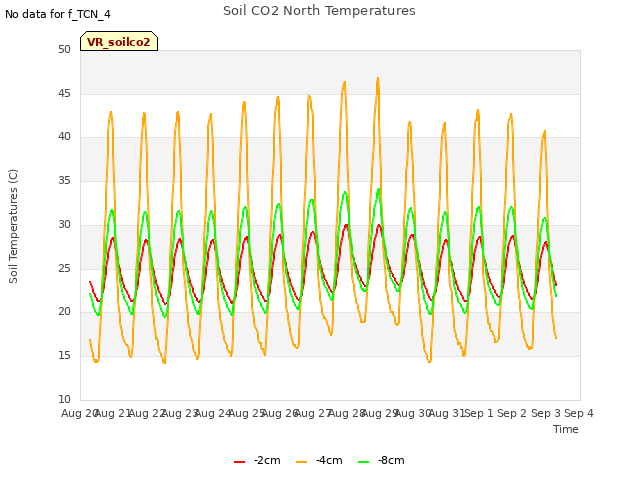Viewport: 640px width, 480px height.
Task: Click the y-axis tick label 10
Action: [x=64, y=399]
